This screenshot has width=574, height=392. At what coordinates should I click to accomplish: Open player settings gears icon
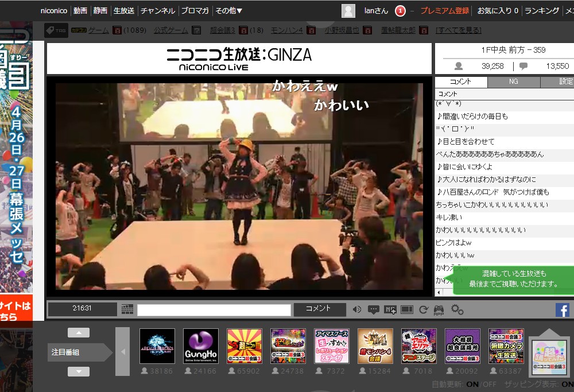point(457,310)
